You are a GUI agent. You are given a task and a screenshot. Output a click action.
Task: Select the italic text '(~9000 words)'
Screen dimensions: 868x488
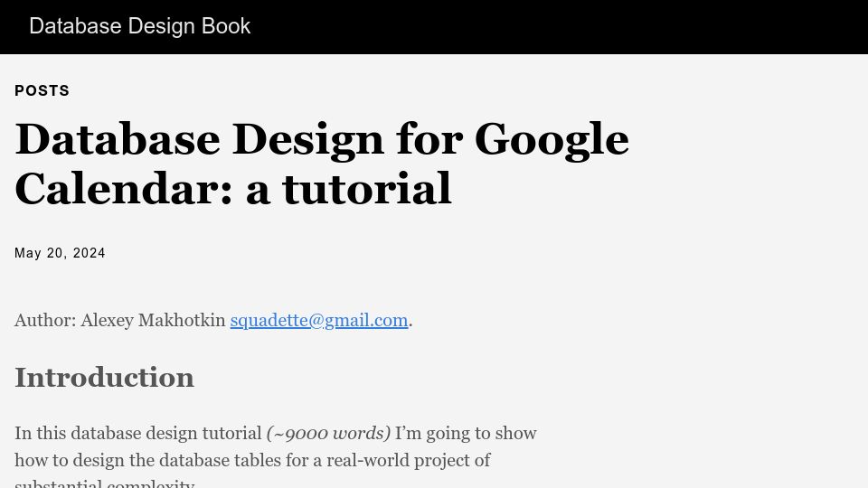click(328, 433)
